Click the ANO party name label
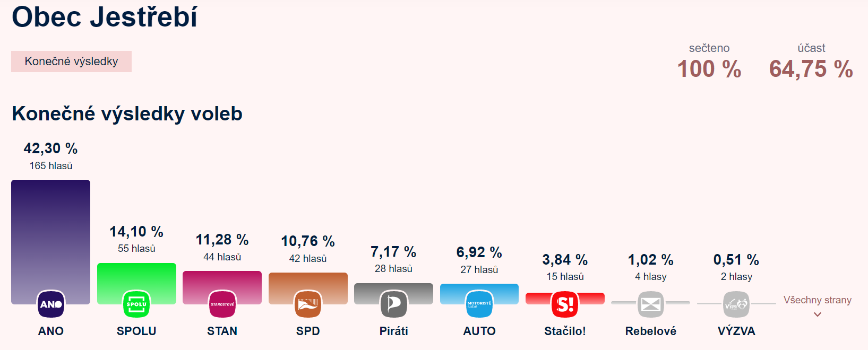Image resolution: width=868 pixels, height=350 pixels. click(x=51, y=331)
